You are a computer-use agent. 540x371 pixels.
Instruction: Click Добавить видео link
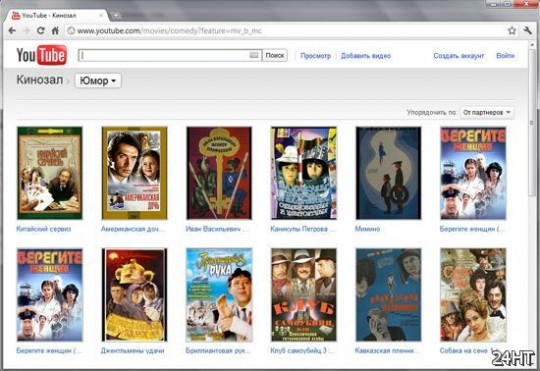(x=366, y=56)
